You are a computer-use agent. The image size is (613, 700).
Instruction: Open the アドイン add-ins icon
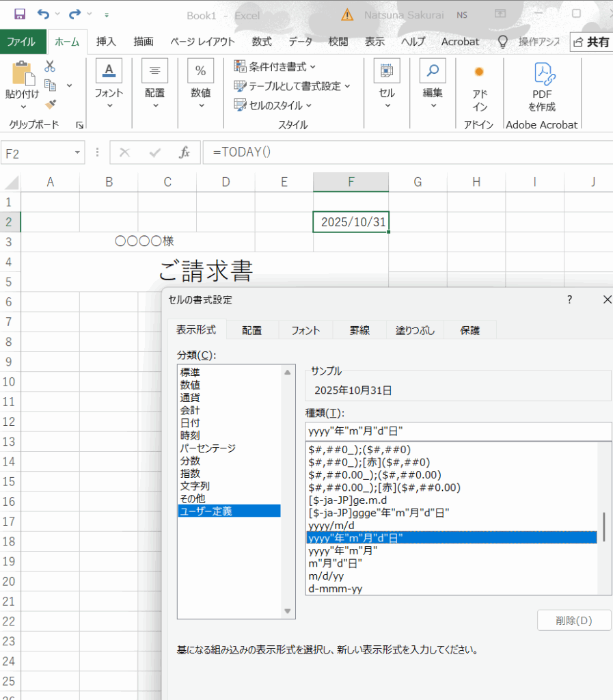[479, 87]
